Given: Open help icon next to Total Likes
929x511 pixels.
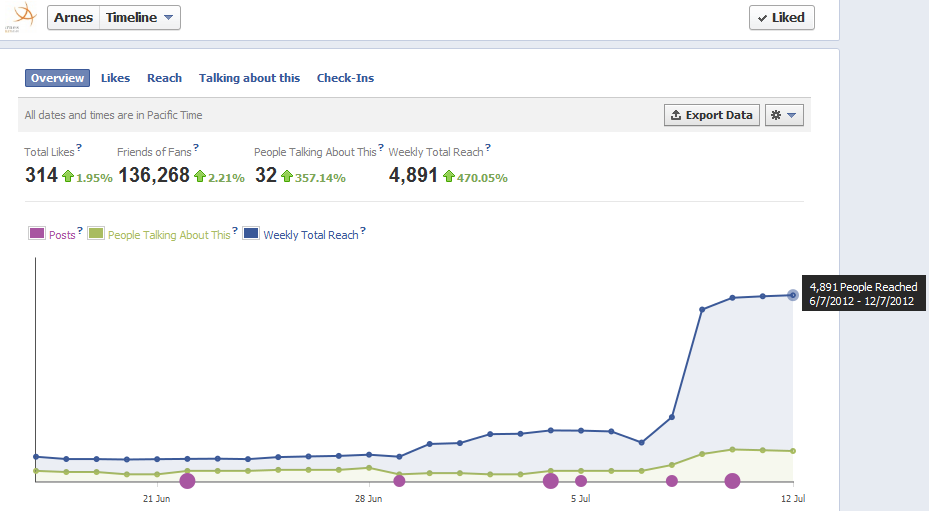Looking at the screenshot, I should pyautogui.click(x=79, y=148).
